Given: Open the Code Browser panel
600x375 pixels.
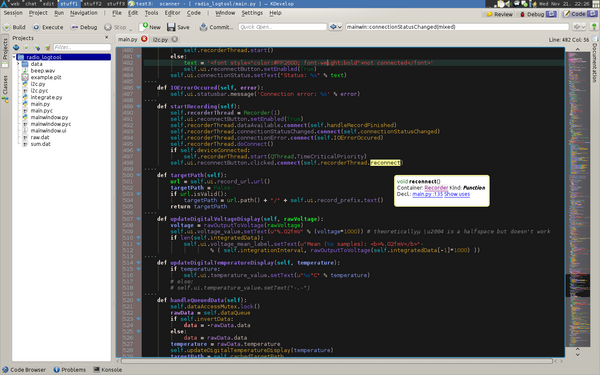Looking at the screenshot, I should pyautogui.click(x=24, y=370).
